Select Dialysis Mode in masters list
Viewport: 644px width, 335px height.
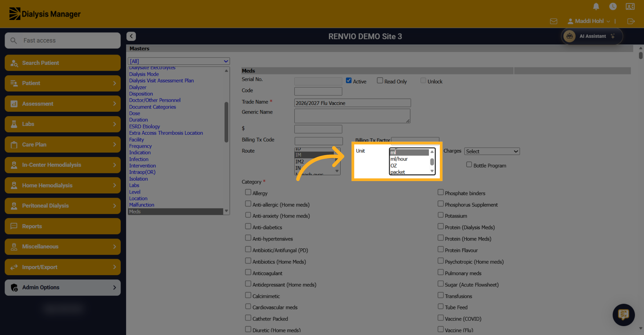pos(144,74)
